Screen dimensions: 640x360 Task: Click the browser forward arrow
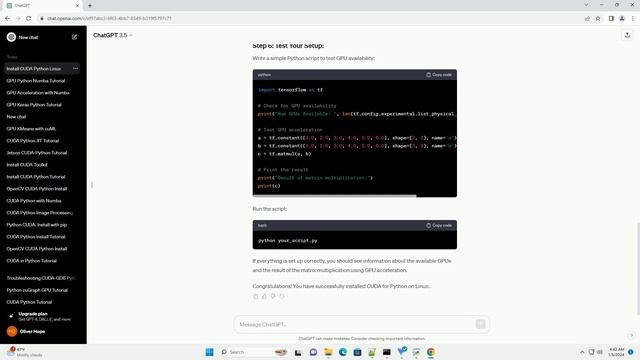18,18
